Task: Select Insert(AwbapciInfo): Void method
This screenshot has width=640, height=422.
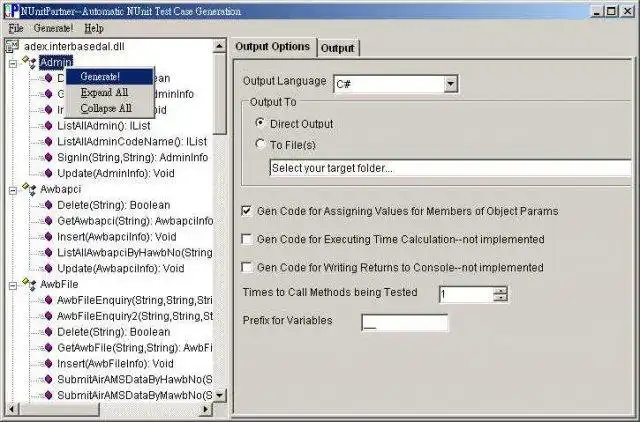Action: click(117, 237)
